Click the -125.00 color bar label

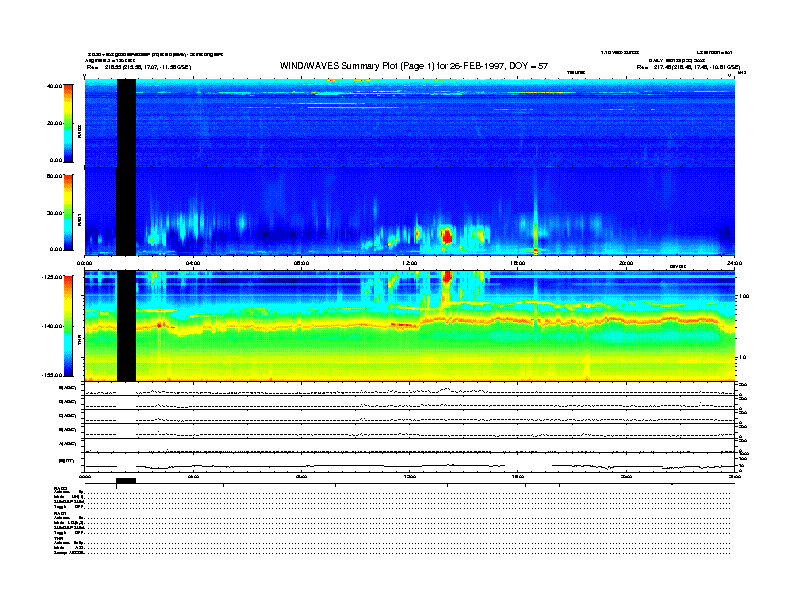point(52,277)
